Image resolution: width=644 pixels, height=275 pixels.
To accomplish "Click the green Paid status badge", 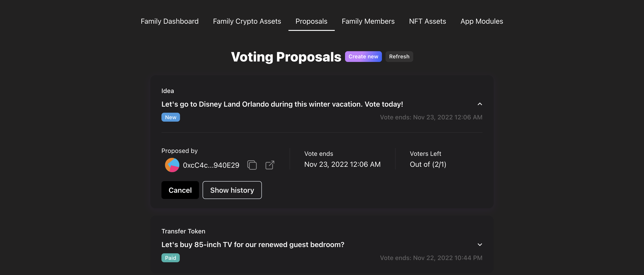I will coord(170,258).
